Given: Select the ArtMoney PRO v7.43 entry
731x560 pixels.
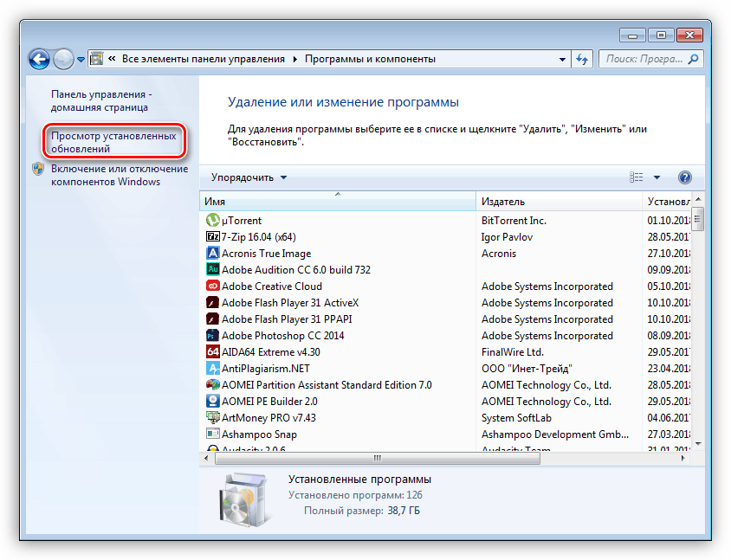Looking at the screenshot, I should [x=268, y=417].
